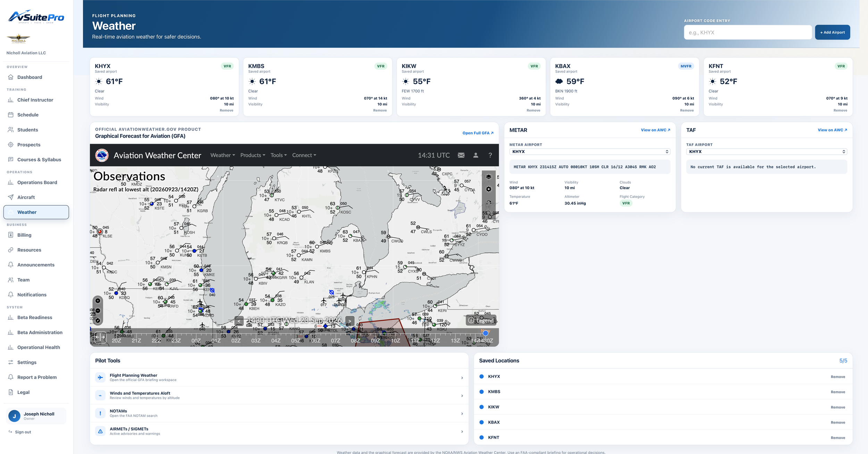868x454 pixels.
Task: Open Notifications bell in sidebar
Action: pyautogui.click(x=36, y=295)
